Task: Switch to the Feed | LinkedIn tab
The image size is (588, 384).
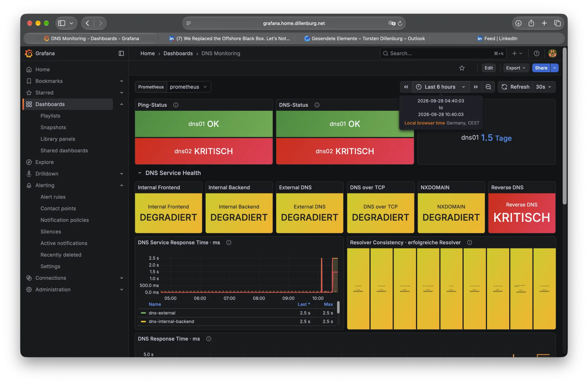Action: (x=497, y=39)
